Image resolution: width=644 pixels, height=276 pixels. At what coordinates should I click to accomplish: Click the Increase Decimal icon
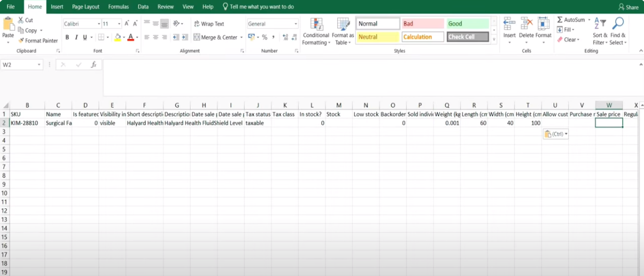286,37
